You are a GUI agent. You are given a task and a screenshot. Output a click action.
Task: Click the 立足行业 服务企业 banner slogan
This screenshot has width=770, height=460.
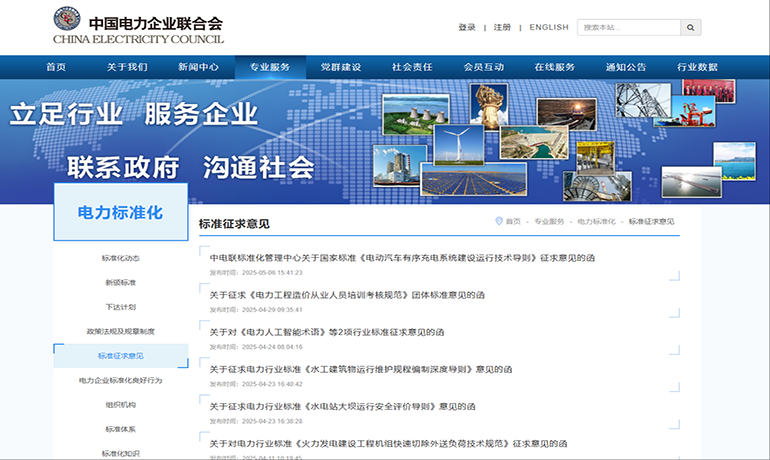[134, 114]
